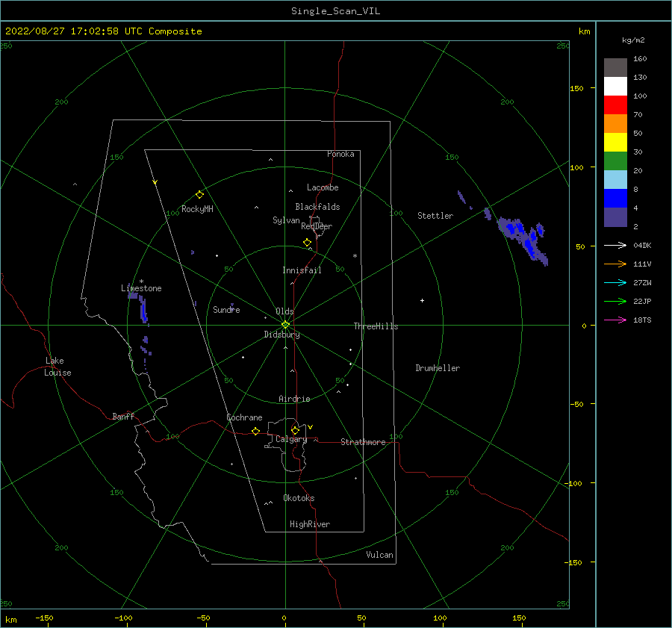Viewport: 672px width, 628px height.
Task: Click the Sundre town label
Action: (227, 309)
